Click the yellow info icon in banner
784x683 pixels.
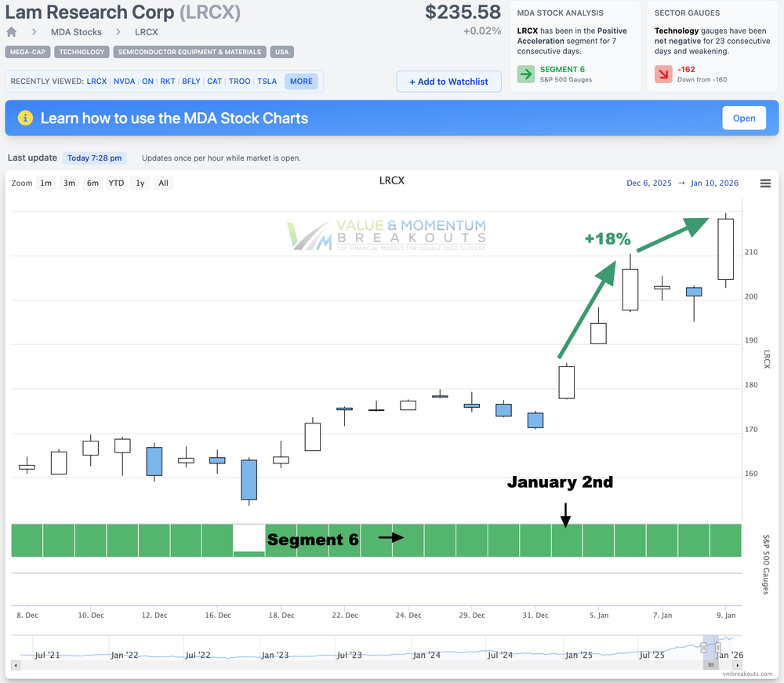pos(25,118)
